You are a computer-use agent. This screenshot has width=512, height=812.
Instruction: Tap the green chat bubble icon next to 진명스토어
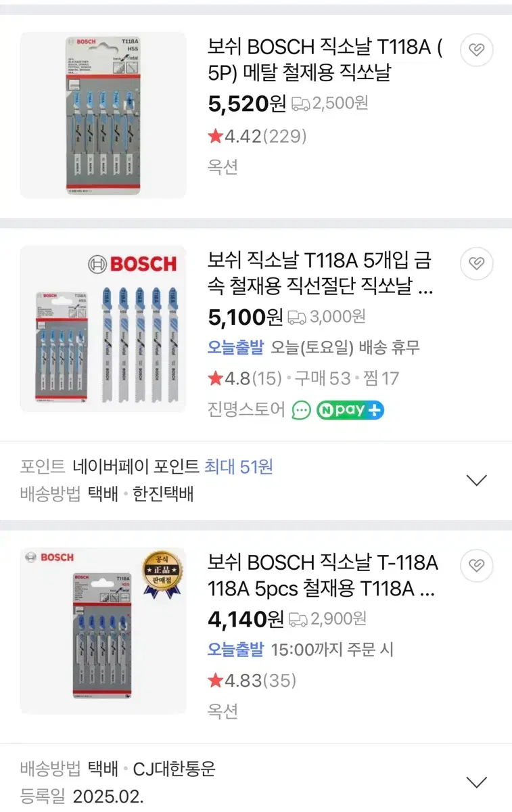pos(302,410)
